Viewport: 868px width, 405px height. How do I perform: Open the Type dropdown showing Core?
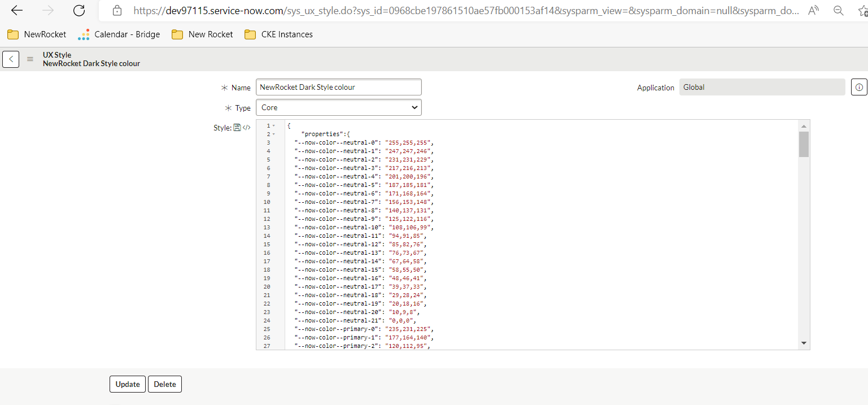[x=338, y=107]
